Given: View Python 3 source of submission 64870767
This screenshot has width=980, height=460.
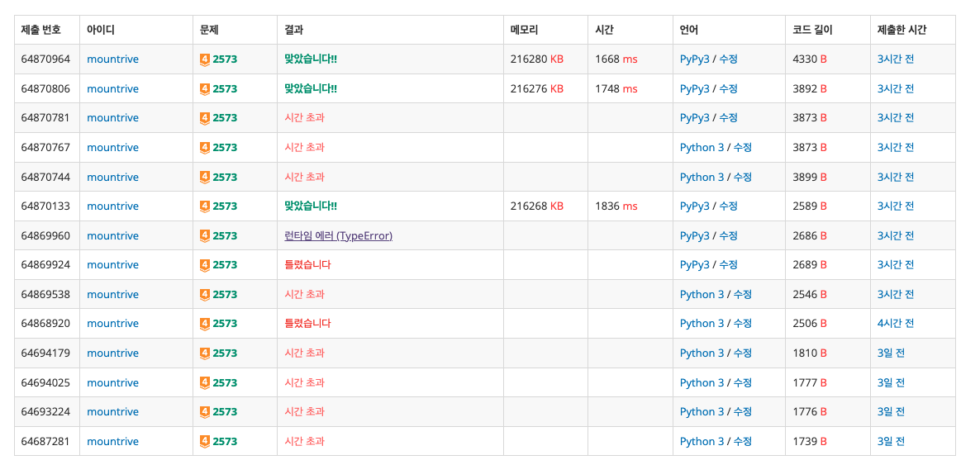Looking at the screenshot, I should [702, 148].
